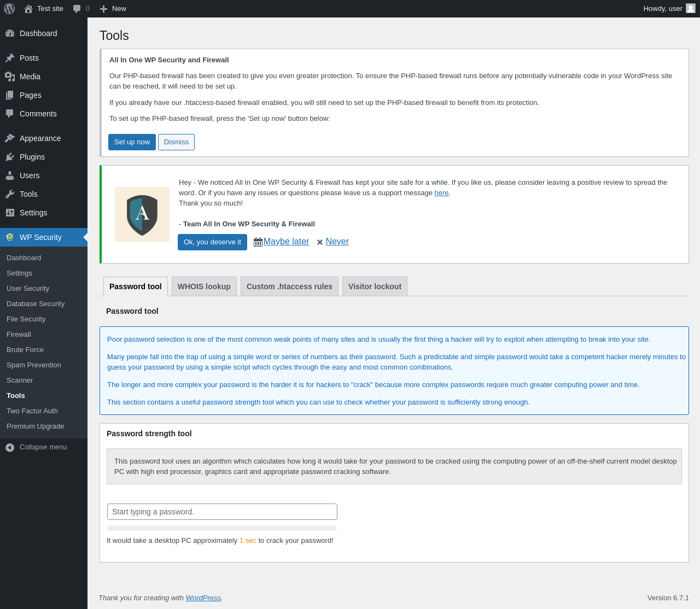
Task: Click the X icon beside Never
Action: pos(320,242)
